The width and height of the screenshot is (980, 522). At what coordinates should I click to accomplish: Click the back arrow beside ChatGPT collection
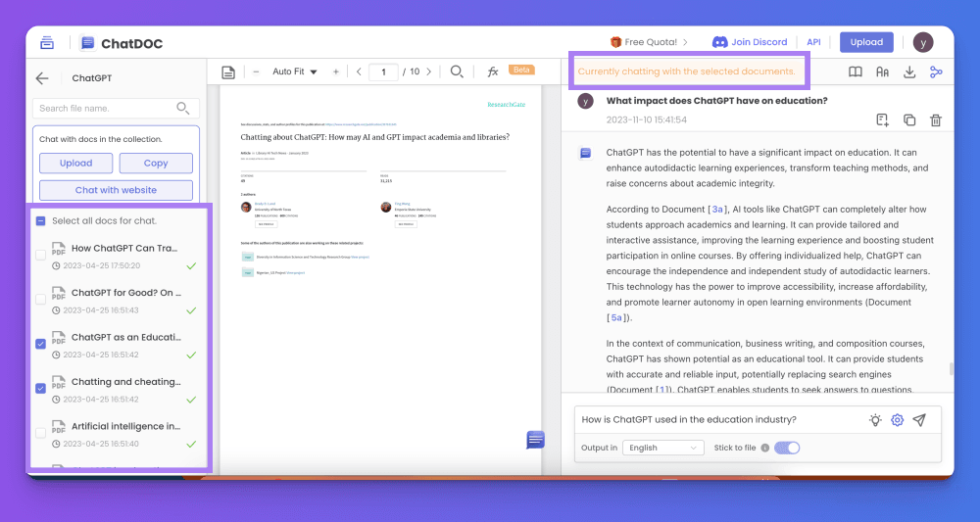[x=41, y=78]
